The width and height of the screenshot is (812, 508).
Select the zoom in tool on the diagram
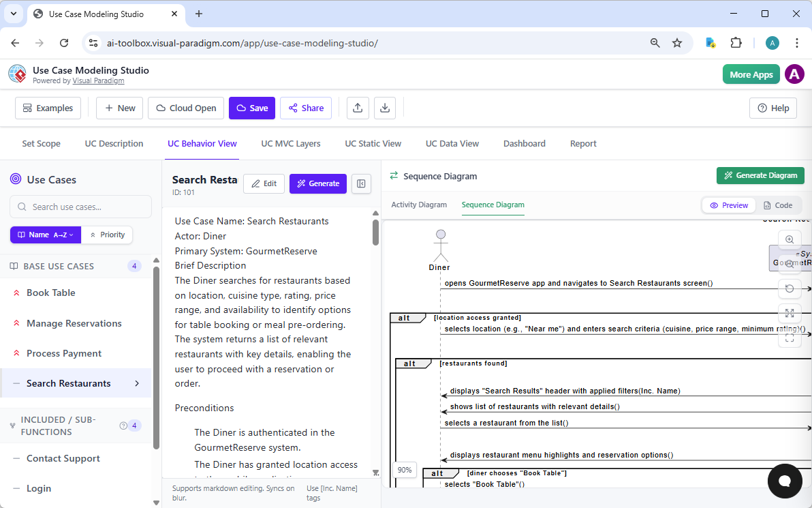coord(790,239)
